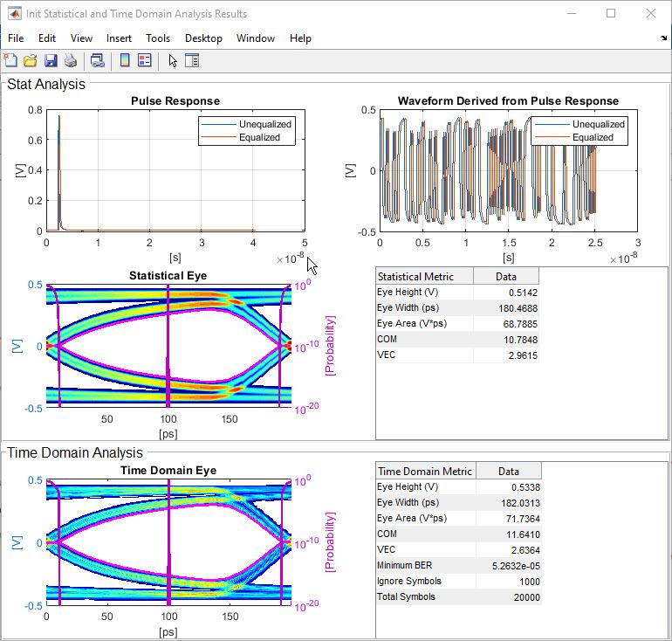Toggle the Insert Legend toolbar icon
This screenshot has width=672, height=641.
click(145, 60)
